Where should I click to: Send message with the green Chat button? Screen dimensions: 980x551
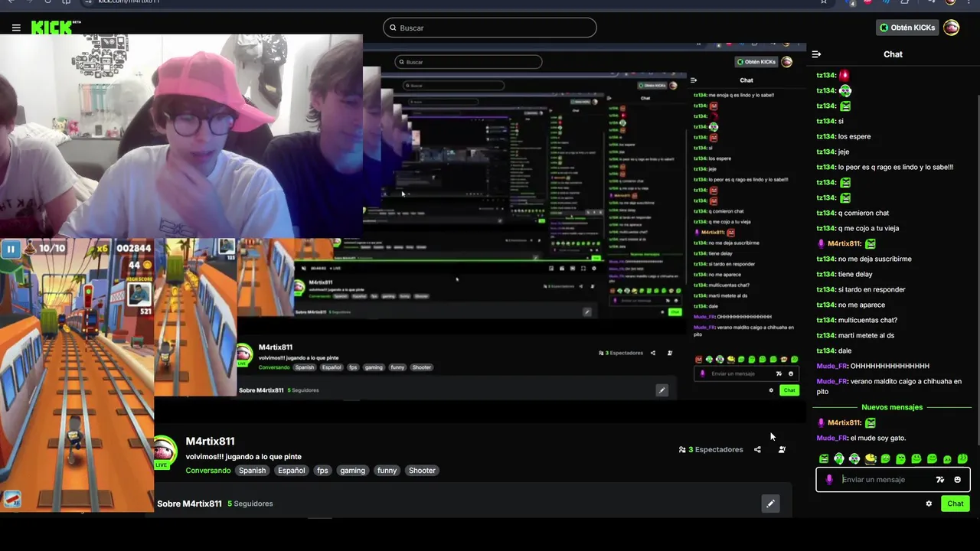(x=955, y=504)
